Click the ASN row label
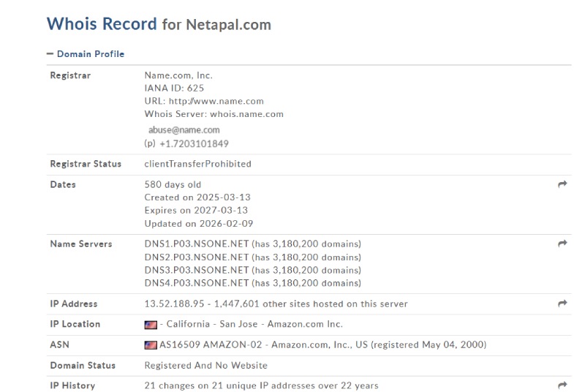 click(x=60, y=344)
